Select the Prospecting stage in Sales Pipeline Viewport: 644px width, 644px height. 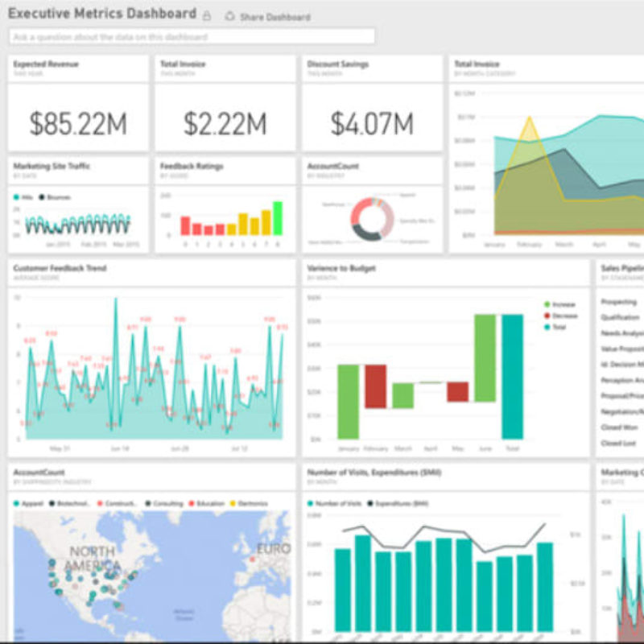619,302
